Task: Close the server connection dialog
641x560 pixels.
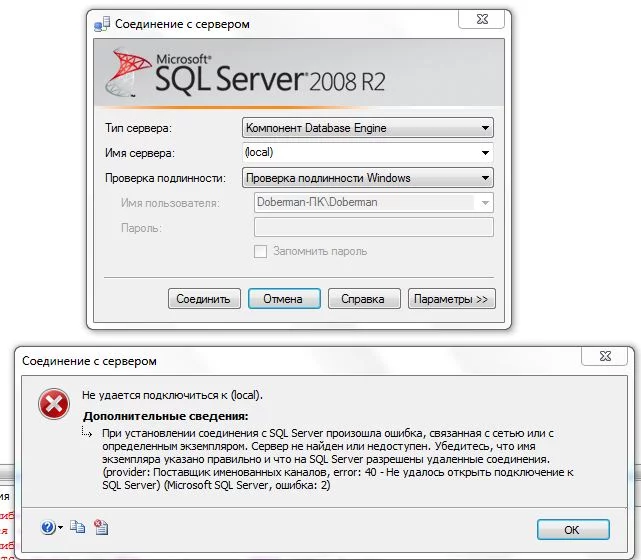Action: tap(482, 19)
